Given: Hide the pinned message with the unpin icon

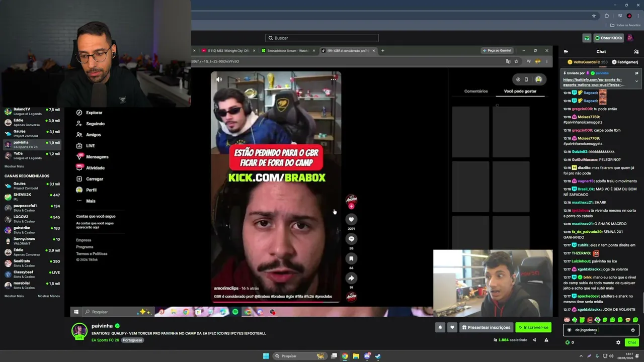Looking at the screenshot, I should click(636, 73).
